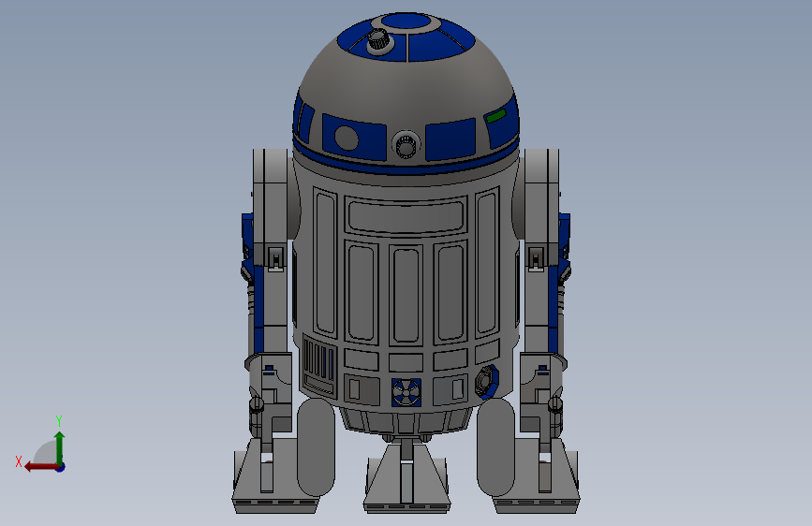Select the green indicator light on dome

[x=496, y=116]
